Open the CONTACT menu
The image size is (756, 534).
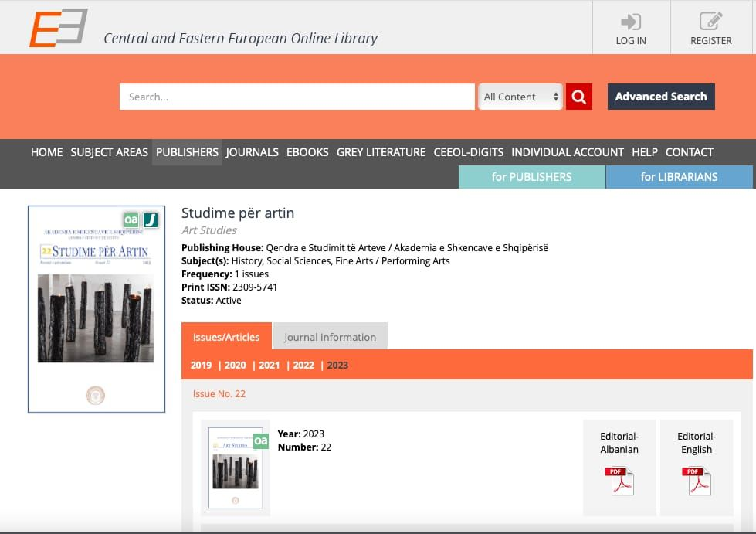coord(690,152)
